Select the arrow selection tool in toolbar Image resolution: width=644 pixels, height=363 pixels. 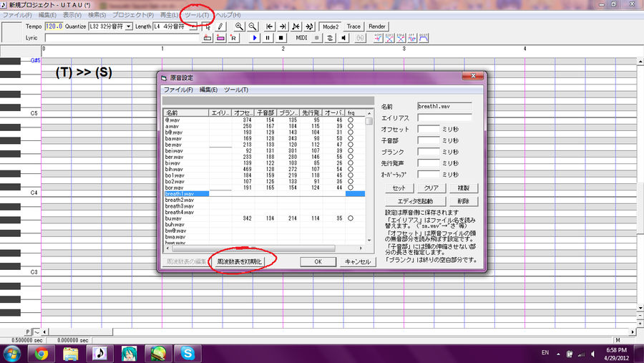(208, 26)
